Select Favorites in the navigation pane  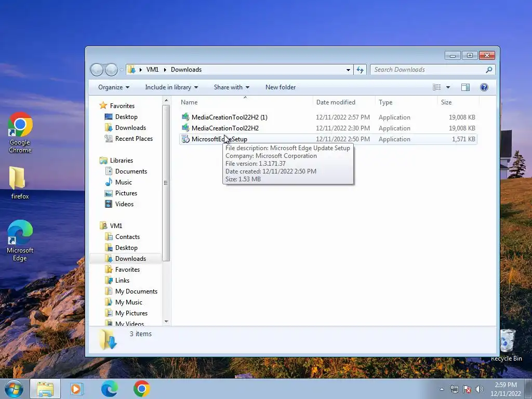122,106
